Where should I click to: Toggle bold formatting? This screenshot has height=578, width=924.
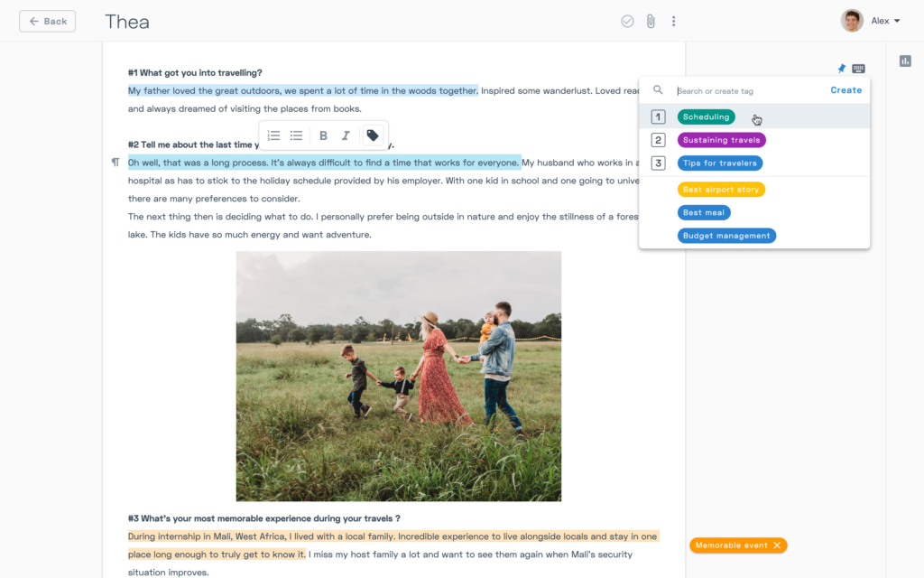pos(323,135)
